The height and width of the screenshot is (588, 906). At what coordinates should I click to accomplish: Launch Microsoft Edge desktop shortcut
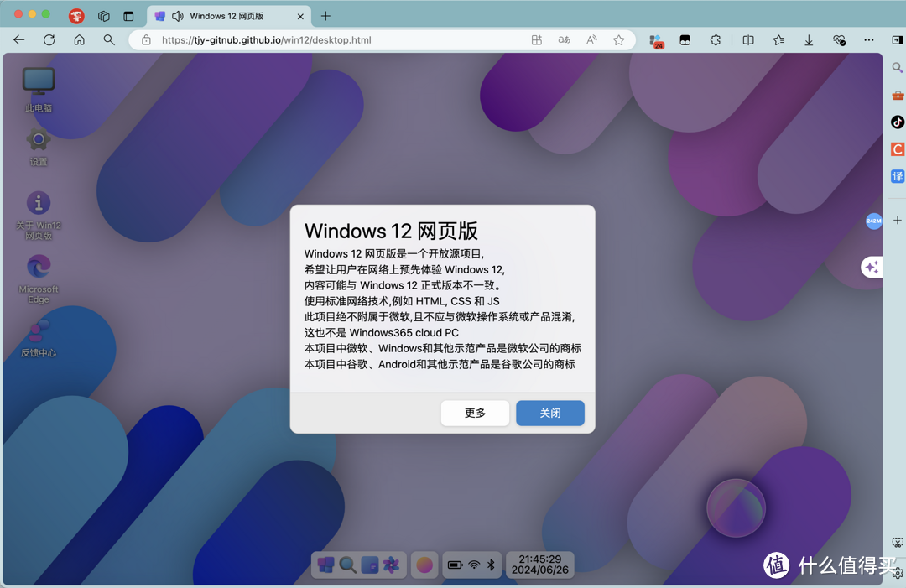(38, 278)
